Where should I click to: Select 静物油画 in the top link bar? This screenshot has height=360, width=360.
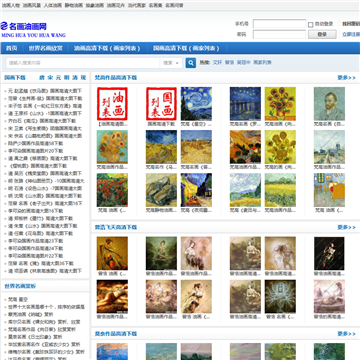74,6
